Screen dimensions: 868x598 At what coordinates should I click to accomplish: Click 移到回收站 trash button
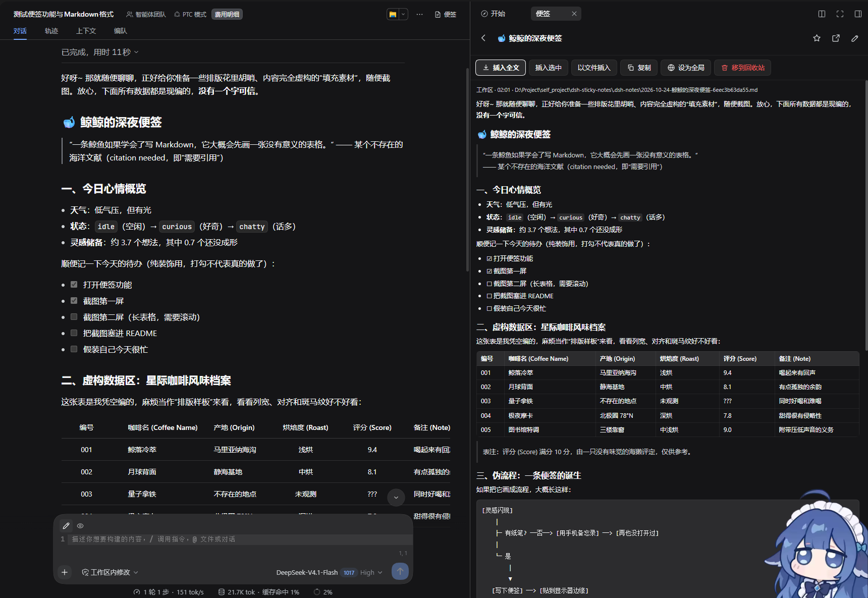(742, 68)
